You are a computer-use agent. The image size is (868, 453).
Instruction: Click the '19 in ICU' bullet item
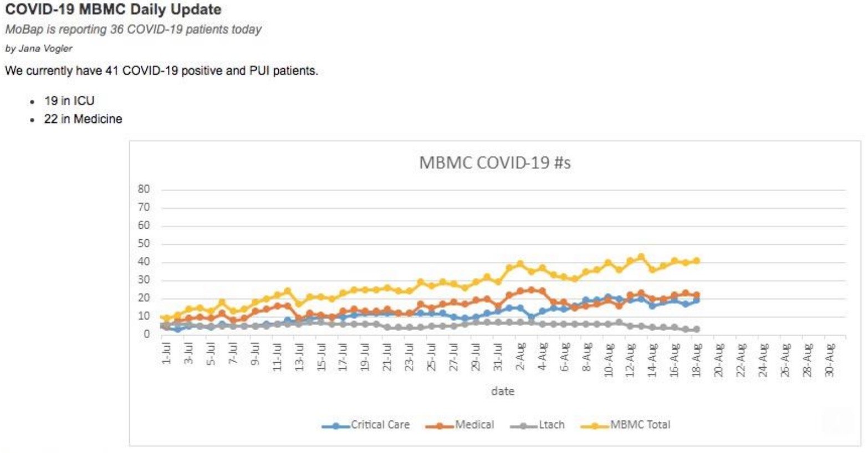[x=69, y=101]
